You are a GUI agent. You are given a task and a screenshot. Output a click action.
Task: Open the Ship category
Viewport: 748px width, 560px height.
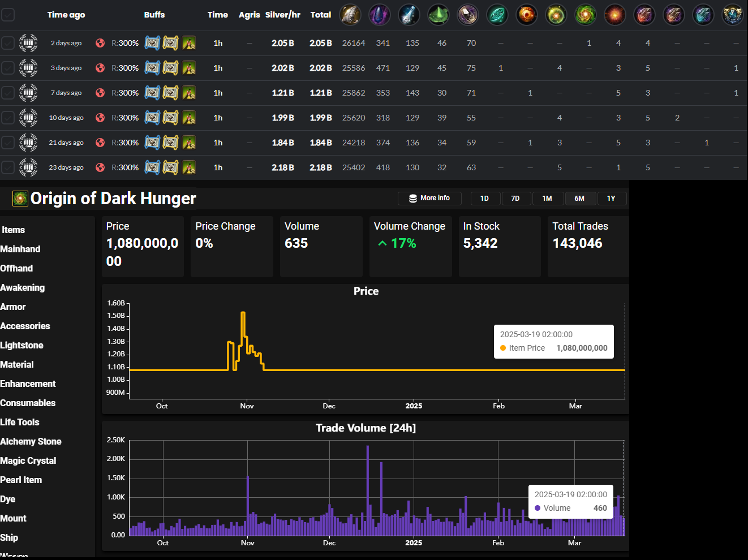(9, 538)
